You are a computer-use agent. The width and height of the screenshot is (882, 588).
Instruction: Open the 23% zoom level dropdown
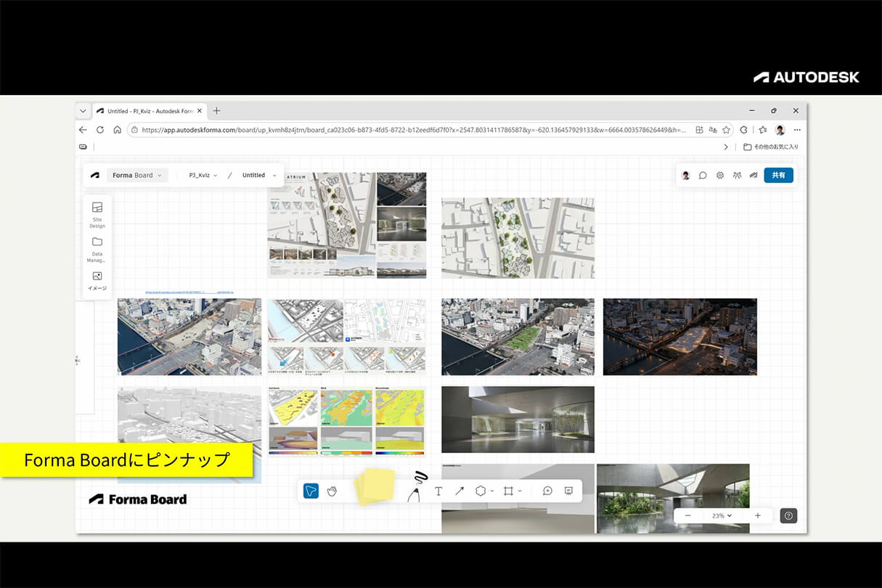(x=722, y=515)
